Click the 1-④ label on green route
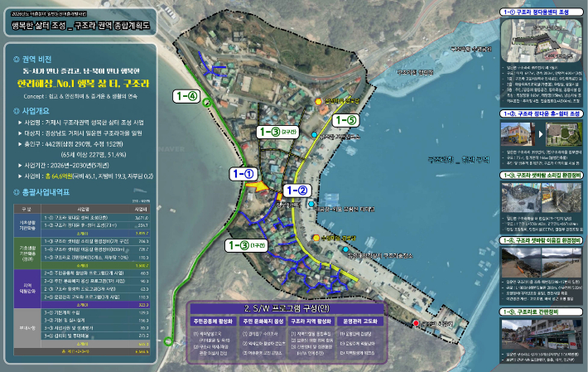588x372 pixels. (x=187, y=96)
